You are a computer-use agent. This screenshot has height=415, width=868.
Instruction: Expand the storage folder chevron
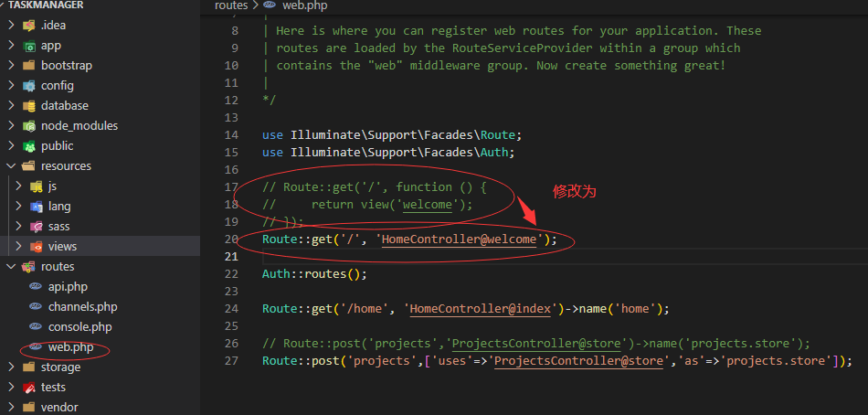pos(11,367)
